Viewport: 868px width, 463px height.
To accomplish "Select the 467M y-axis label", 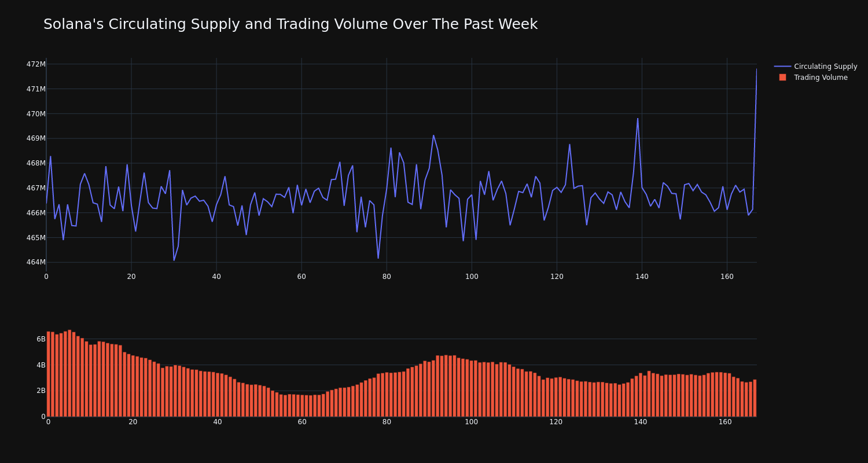I will tap(36, 188).
